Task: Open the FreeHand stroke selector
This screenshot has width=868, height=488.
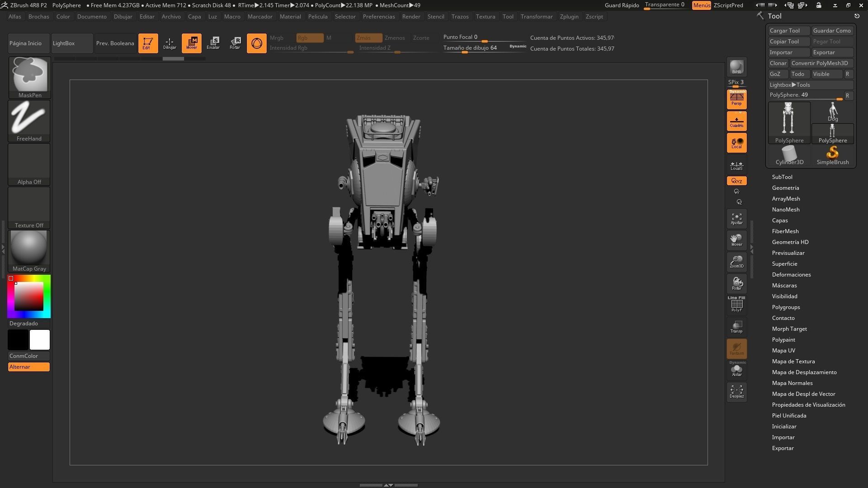Action: [x=29, y=121]
